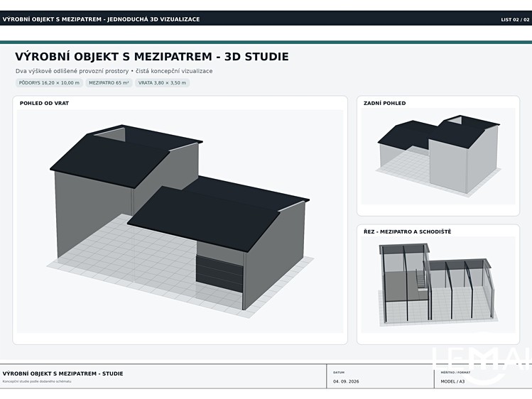The image size is (532, 399).
Task: Click the footer title VÝROBNÍ OBJEKT S MEZIPATREM - STUDIE
Action: click(63, 373)
